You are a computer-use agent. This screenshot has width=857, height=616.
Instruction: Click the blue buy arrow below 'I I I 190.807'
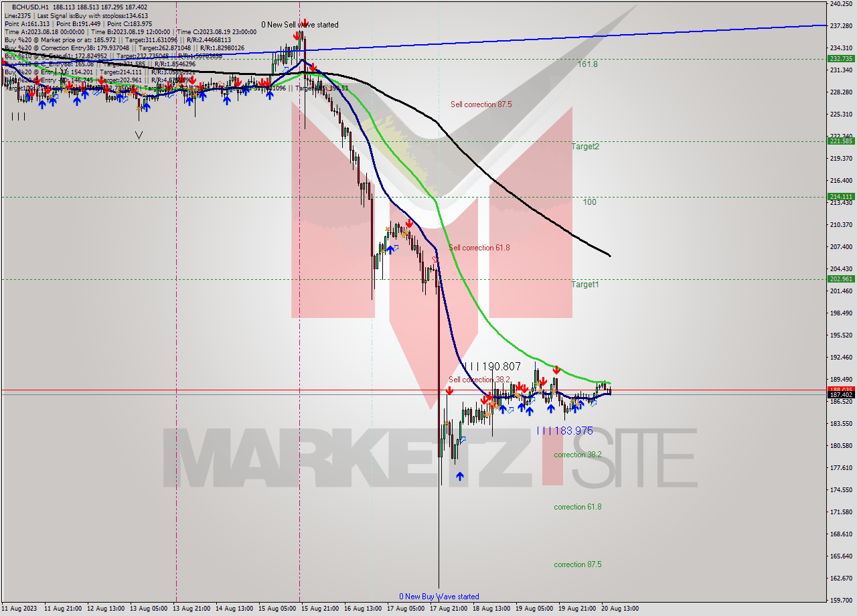point(502,409)
